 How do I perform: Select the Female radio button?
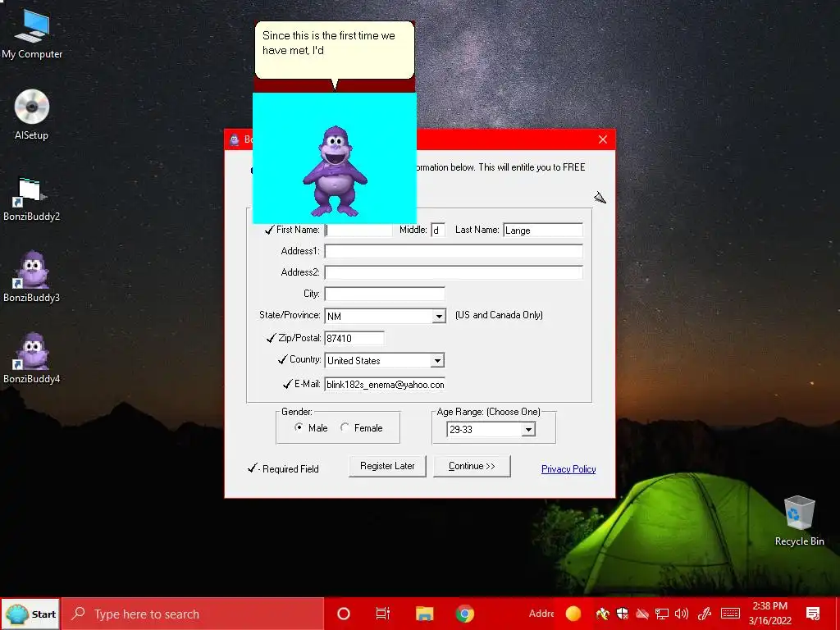[345, 427]
